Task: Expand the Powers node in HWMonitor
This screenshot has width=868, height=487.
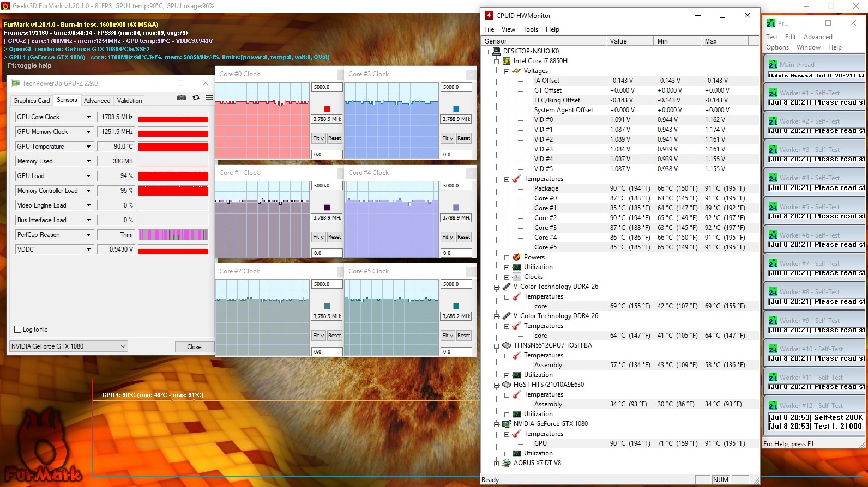Action: click(507, 258)
